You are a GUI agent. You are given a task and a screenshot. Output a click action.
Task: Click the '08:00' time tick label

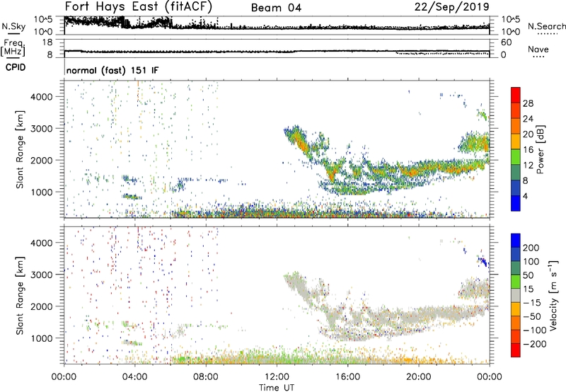[x=206, y=377]
